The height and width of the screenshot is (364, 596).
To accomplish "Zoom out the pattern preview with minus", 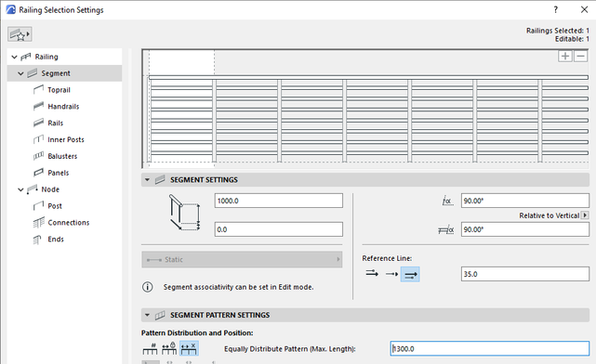I will pos(580,56).
